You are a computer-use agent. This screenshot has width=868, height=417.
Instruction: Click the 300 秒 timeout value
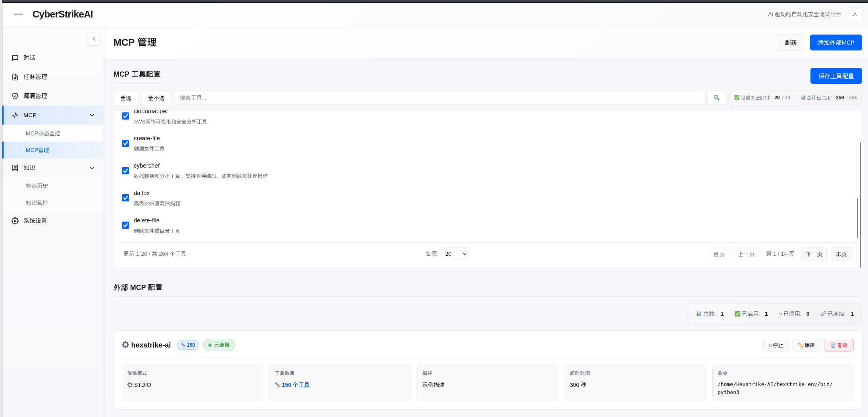pyautogui.click(x=578, y=385)
